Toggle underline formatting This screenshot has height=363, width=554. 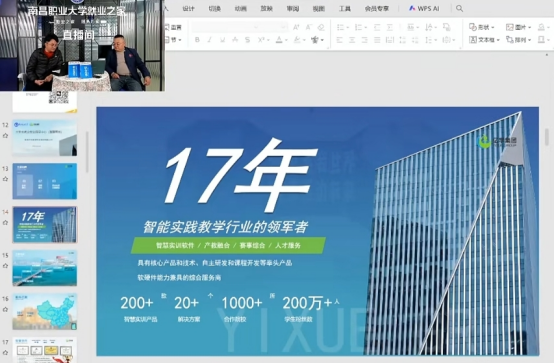(x=222, y=40)
